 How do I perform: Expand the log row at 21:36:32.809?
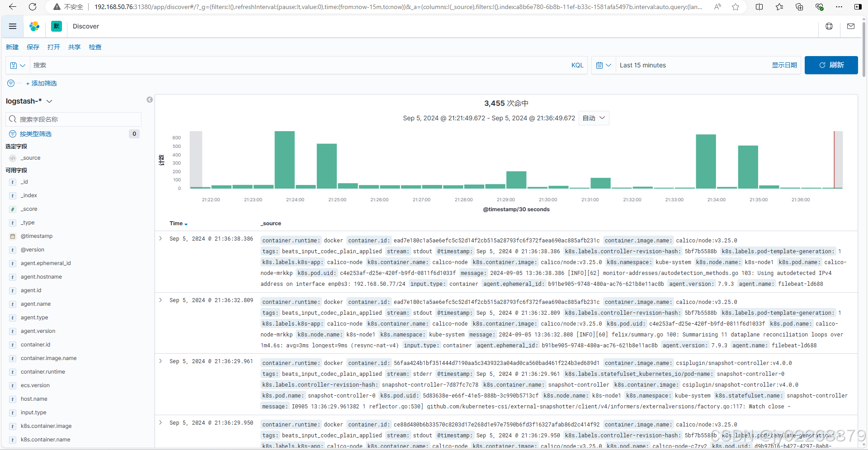[x=160, y=300]
